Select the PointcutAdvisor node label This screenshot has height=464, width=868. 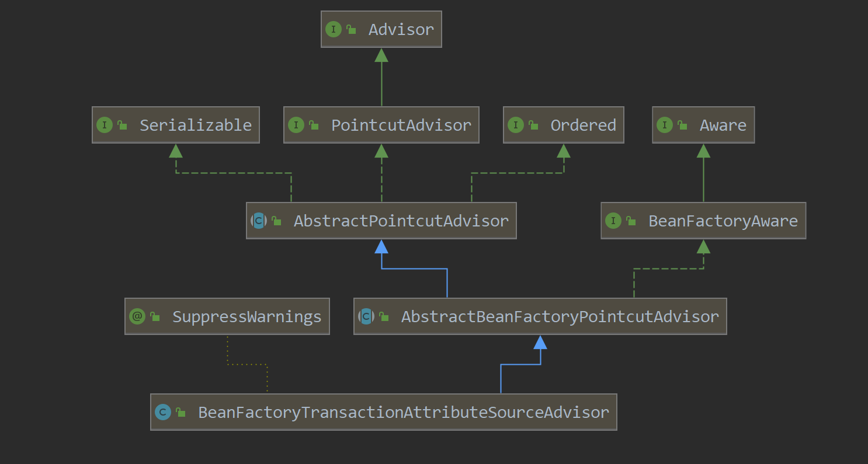click(x=401, y=125)
